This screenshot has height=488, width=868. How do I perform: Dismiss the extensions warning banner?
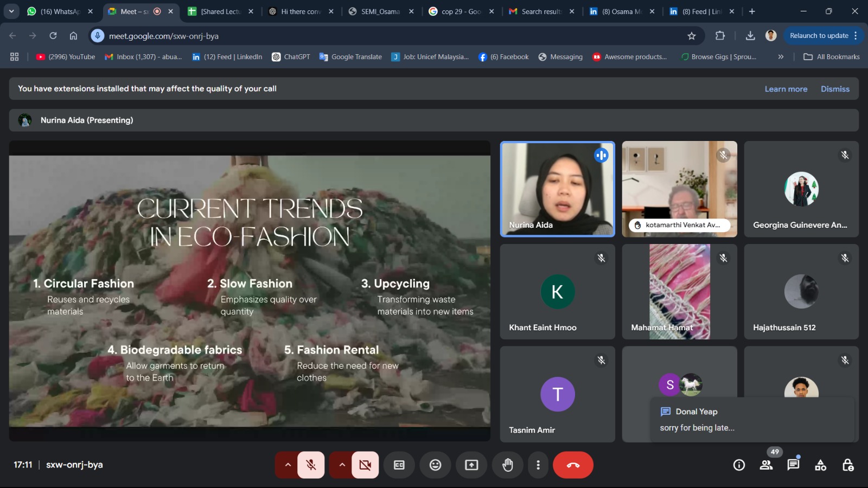835,89
